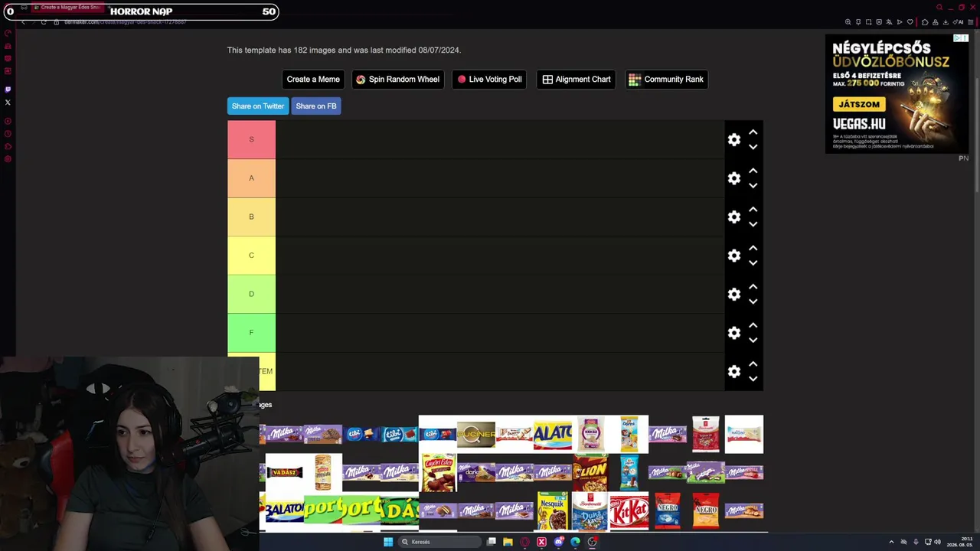This screenshot has height=551, width=980.
Task: Click the pin icon in browser toolbar
Action: [858, 22]
